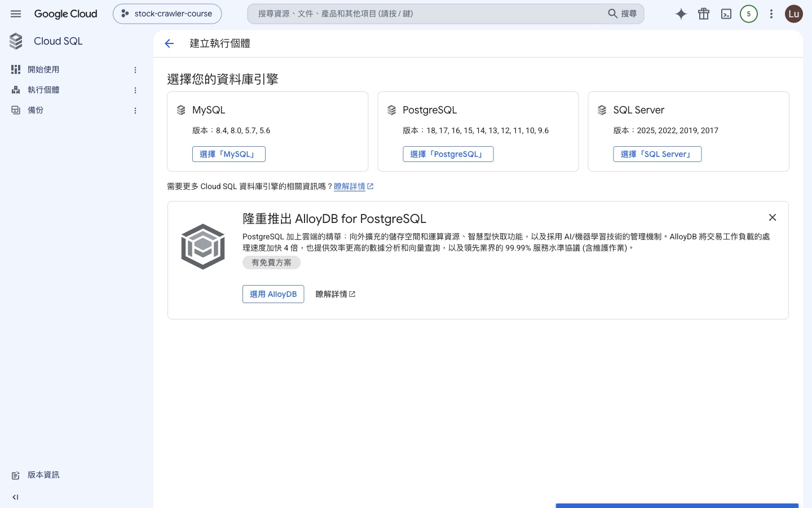The width and height of the screenshot is (812, 508).
Task: Click the SQL Server engine stack icon
Action: [x=602, y=110]
